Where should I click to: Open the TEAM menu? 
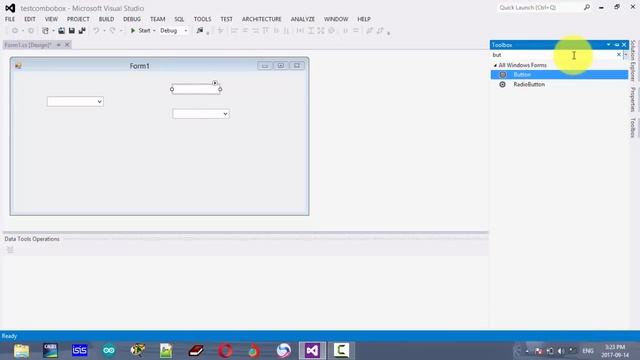click(158, 19)
